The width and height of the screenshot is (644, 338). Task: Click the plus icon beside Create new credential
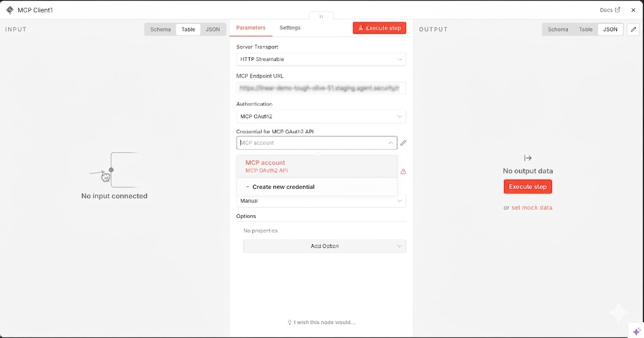pyautogui.click(x=247, y=186)
